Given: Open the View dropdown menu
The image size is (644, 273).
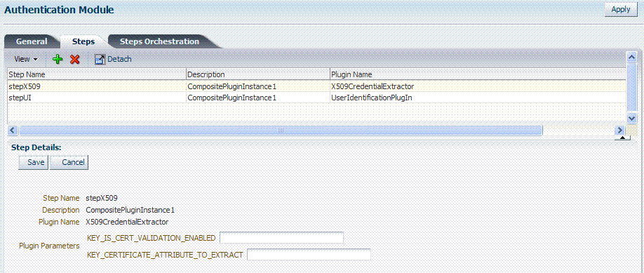Looking at the screenshot, I should tap(26, 59).
